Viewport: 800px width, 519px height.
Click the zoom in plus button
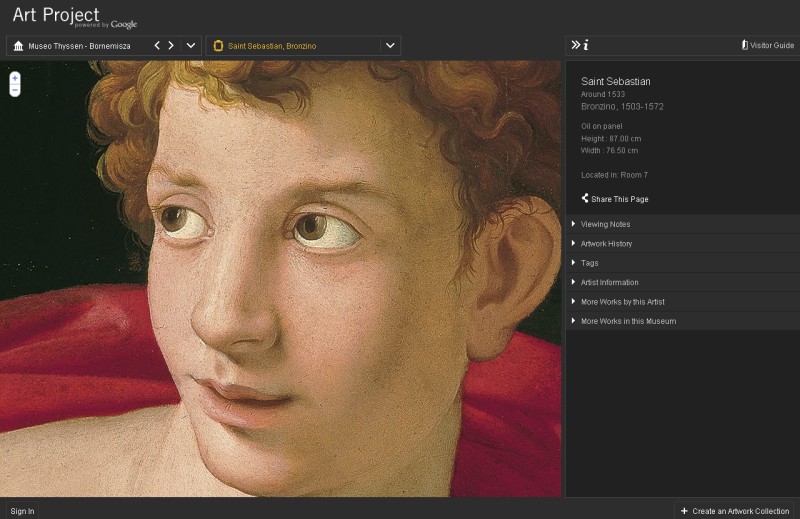point(15,78)
